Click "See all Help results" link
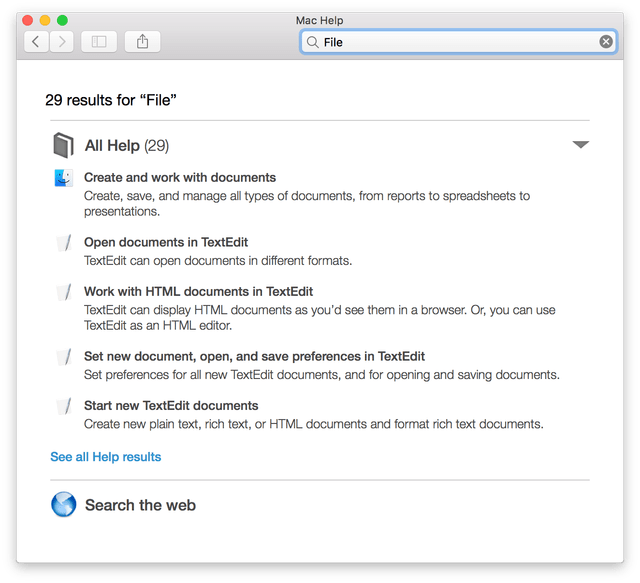The width and height of the screenshot is (640, 583). [106, 457]
